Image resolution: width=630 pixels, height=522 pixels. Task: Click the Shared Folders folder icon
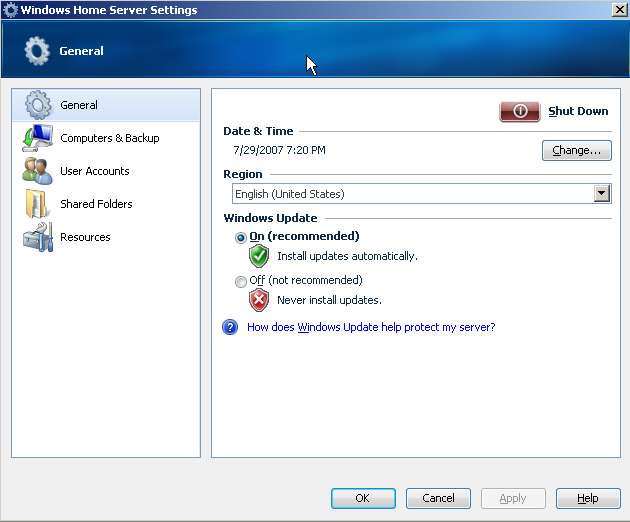tap(38, 204)
